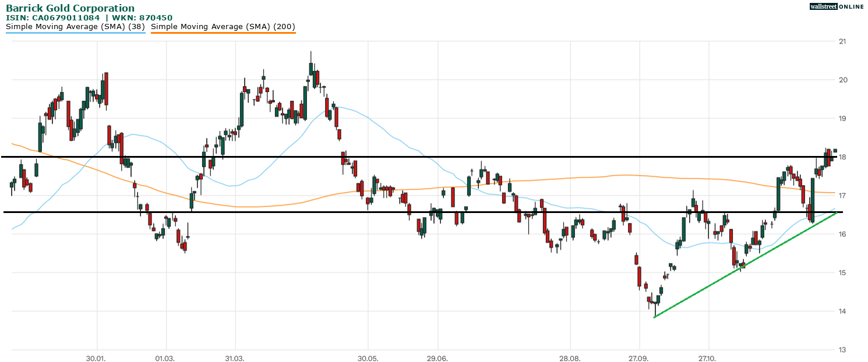
Task: Click the 01.03. date axis label
Action: (165, 357)
